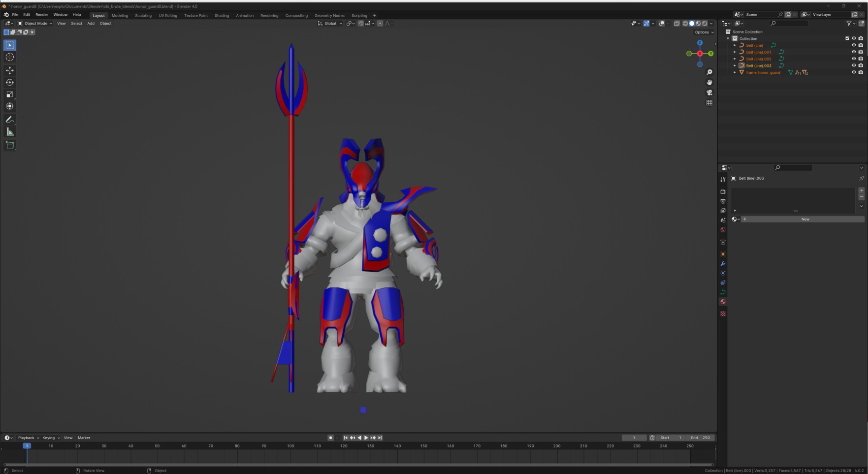Open the viewport shading options dropdown arrow
Image resolution: width=868 pixels, height=474 pixels.
pyautogui.click(x=711, y=23)
